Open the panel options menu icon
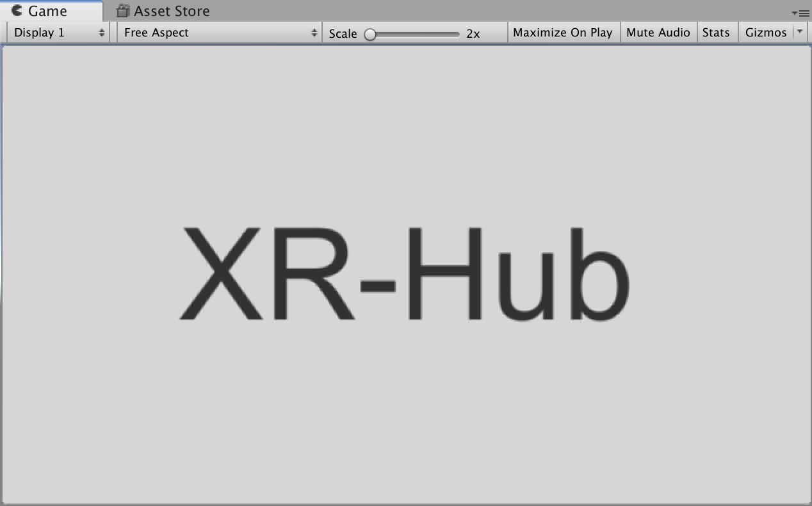This screenshot has height=506, width=812. coord(800,13)
